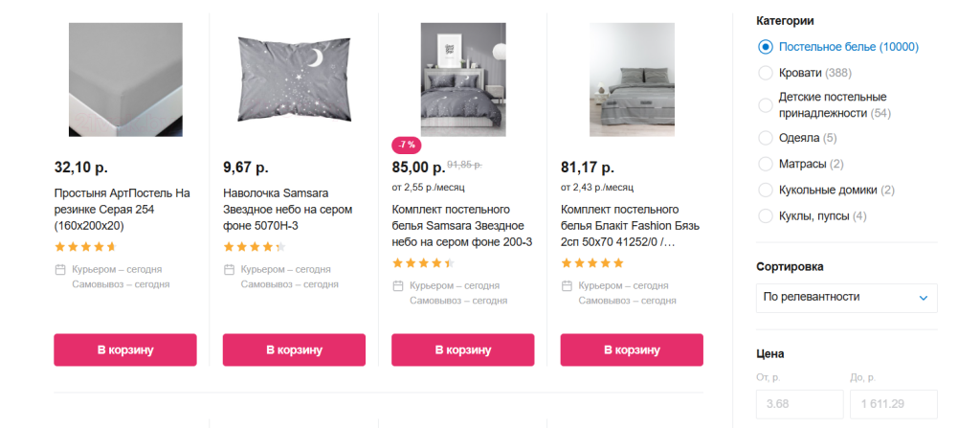
Task: Click delivery calendar icon under Наволочка Samsara
Action: click(x=229, y=269)
